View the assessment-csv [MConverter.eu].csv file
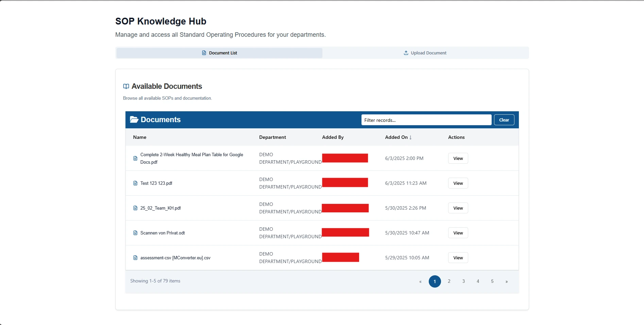Viewport: 644px width, 325px height. [458, 258]
